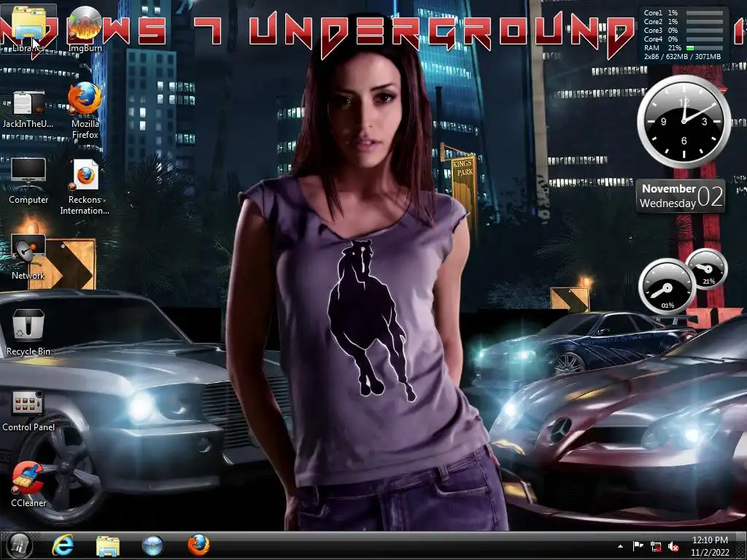This screenshot has height=560, width=747.
Task: Click the analog clock gadget
Action: click(684, 121)
